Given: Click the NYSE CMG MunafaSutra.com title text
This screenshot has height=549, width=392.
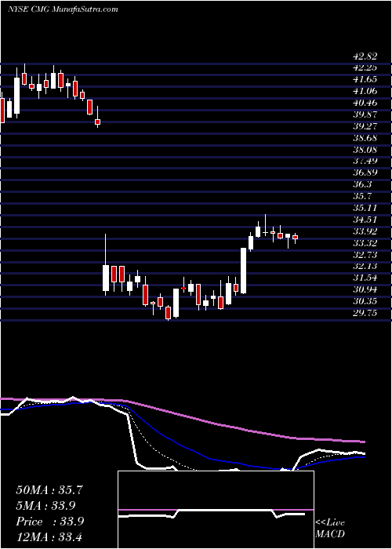Looking at the screenshot, I should [x=62, y=9].
